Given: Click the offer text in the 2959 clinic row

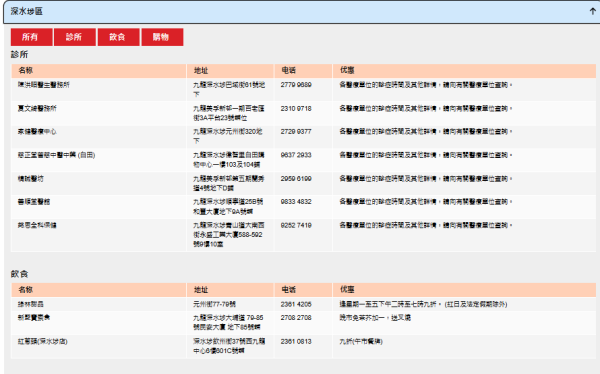Looking at the screenshot, I should click(426, 179).
